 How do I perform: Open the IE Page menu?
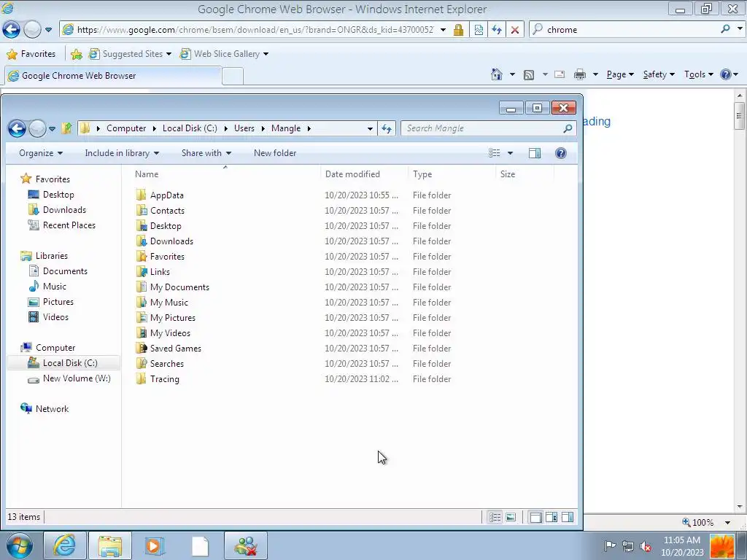[620, 74]
